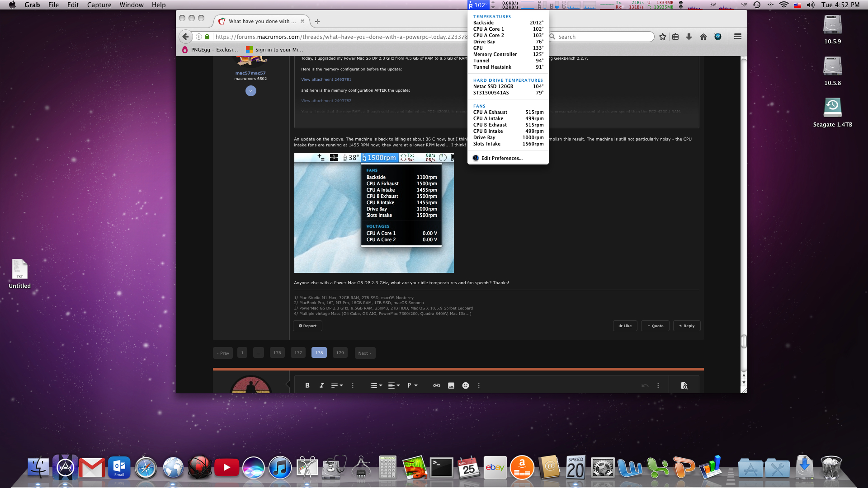Image resolution: width=868 pixels, height=488 pixels.
Task: Open the text alignment dropdown
Action: click(x=394, y=385)
